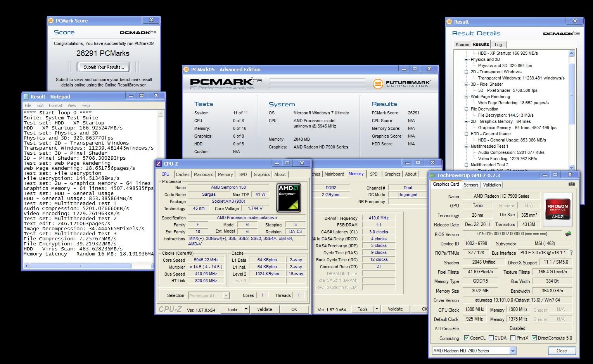
Task: Open Tools dropdown arrow in CPU-Z memory window
Action: coord(377,309)
